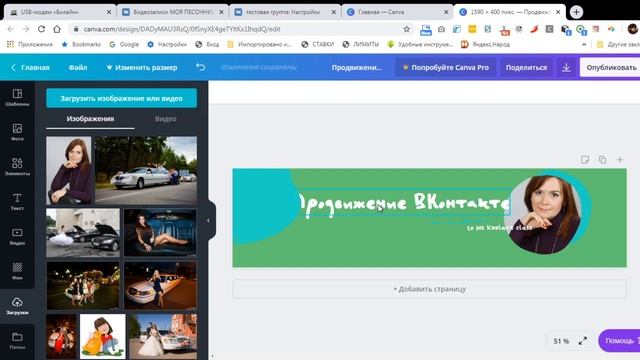The image size is (640, 360).
Task: Switch to тестовая группа: Настройки browser tab
Action: (284, 12)
